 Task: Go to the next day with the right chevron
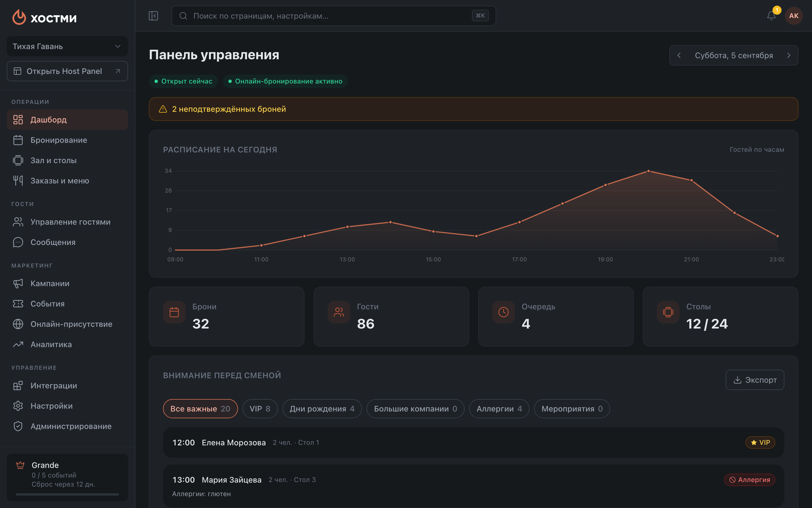789,55
